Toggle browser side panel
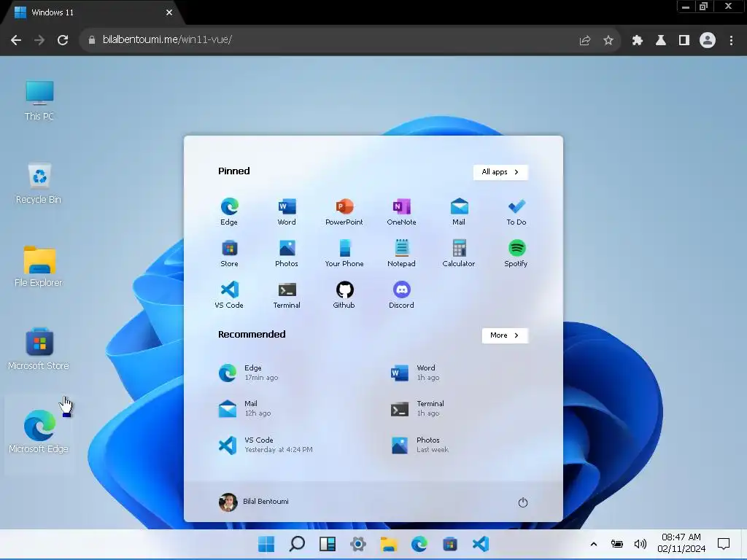Screen dimensions: 747x560 click(684, 41)
